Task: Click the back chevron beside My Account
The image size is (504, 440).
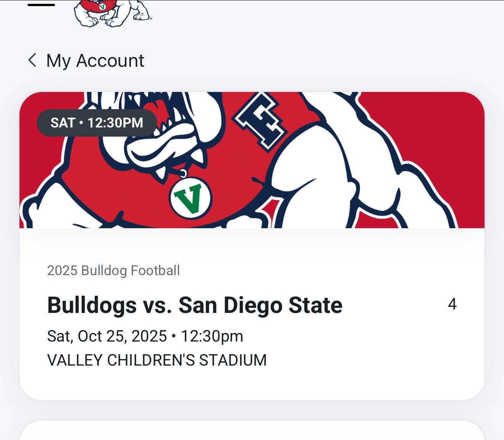Action: (x=32, y=60)
